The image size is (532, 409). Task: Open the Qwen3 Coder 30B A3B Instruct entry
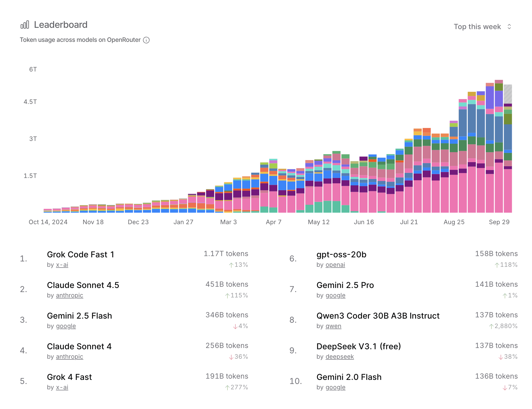[x=378, y=316]
